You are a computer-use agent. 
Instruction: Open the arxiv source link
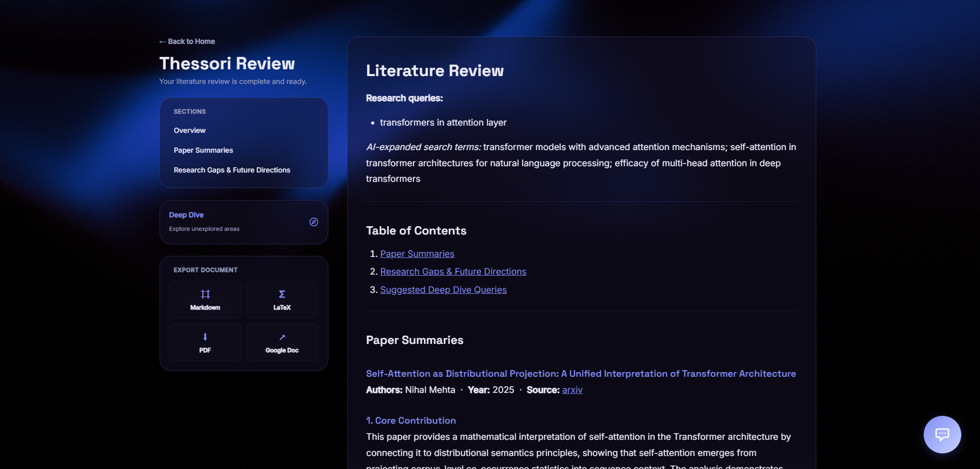coord(572,390)
